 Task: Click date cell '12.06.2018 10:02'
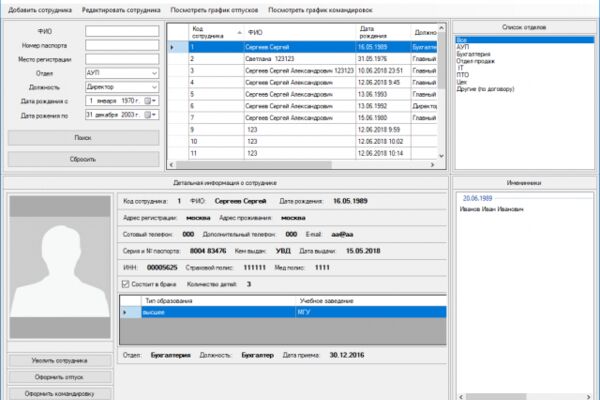[x=383, y=142]
